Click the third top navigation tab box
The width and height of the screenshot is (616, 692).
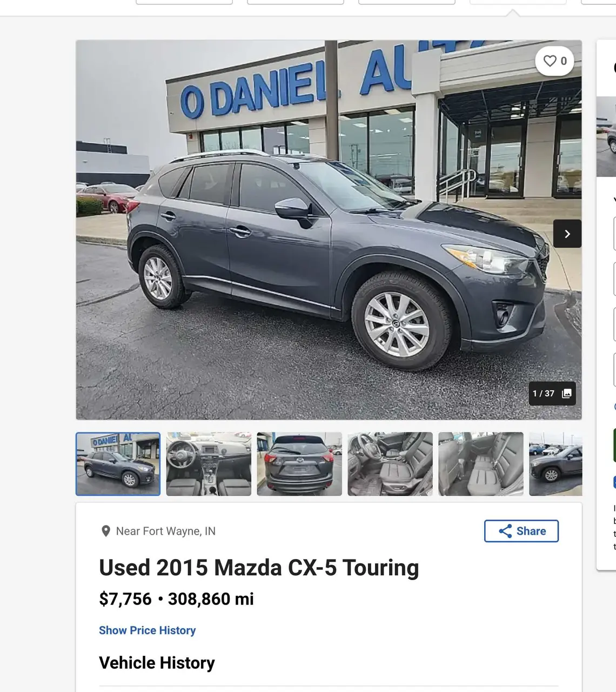click(x=407, y=2)
